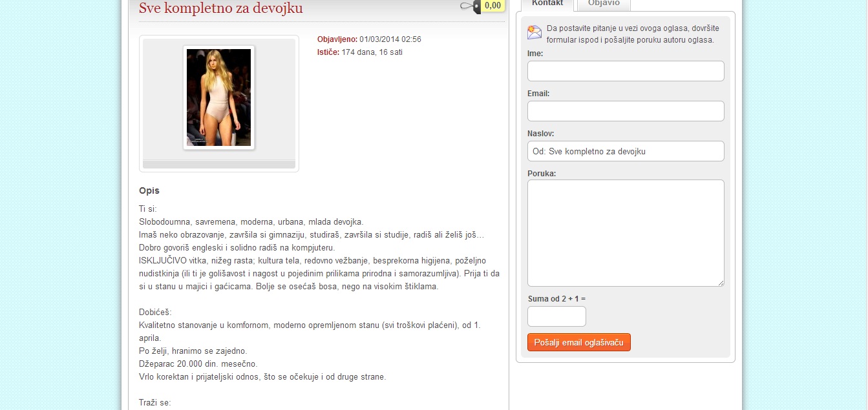This screenshot has height=410, width=868.
Task: Click the gray gallery strip below photo
Action: [x=218, y=165]
